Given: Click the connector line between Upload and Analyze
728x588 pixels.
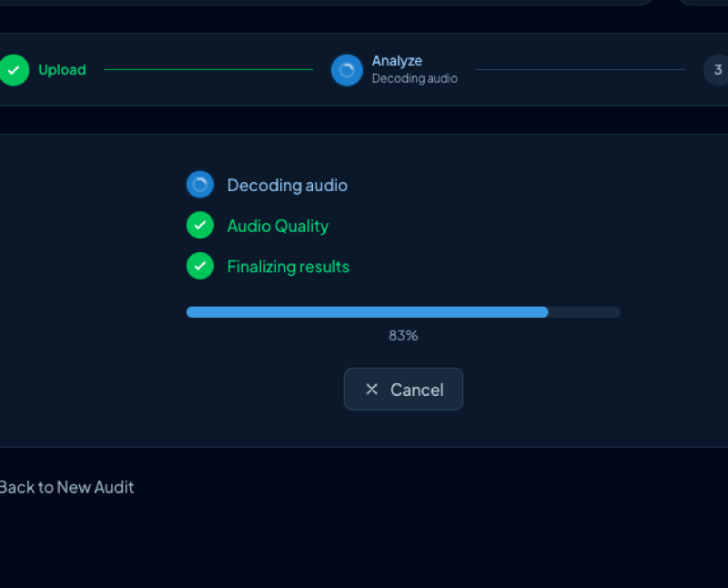Looking at the screenshot, I should pyautogui.click(x=207, y=68).
